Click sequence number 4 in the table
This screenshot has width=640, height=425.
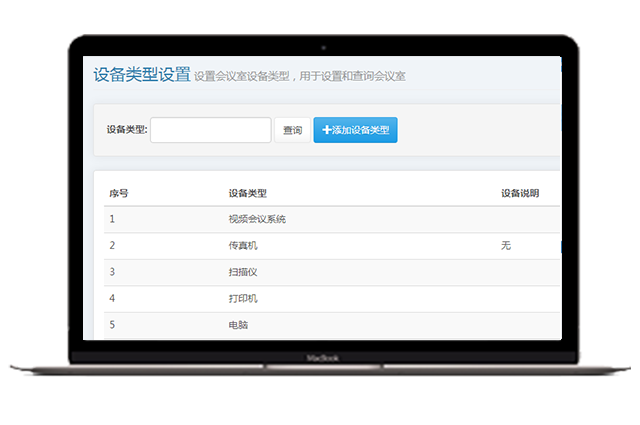(112, 298)
